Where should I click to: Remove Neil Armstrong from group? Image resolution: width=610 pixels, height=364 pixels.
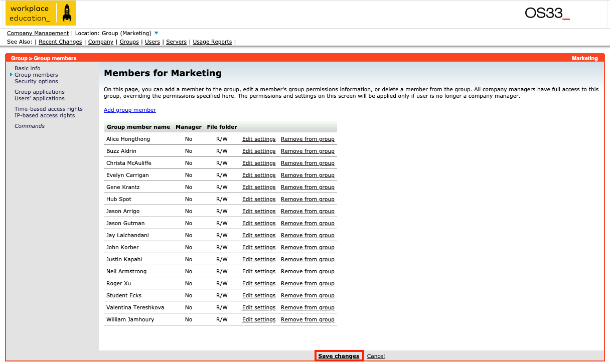click(x=308, y=271)
